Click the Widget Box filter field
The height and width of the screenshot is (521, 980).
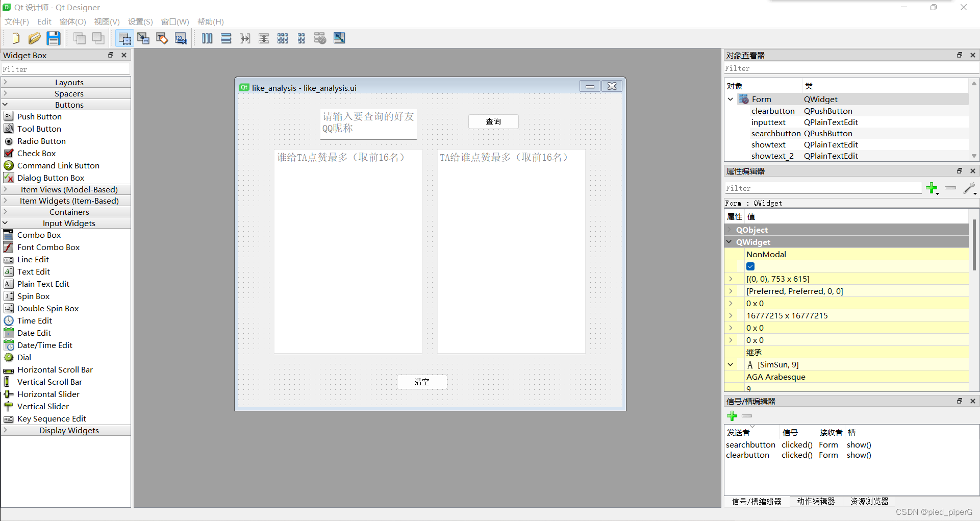click(x=65, y=69)
